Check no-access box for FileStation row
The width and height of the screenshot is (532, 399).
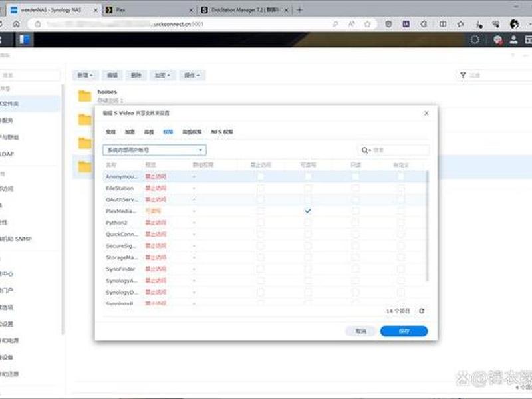click(260, 188)
